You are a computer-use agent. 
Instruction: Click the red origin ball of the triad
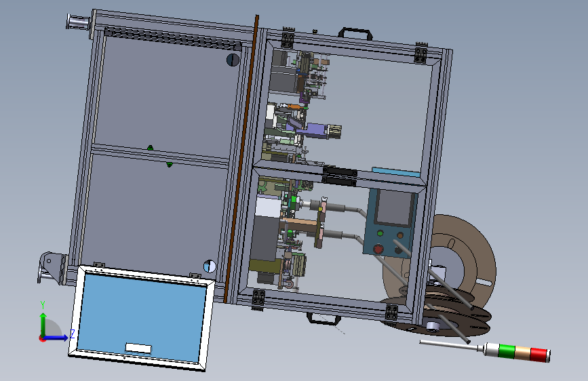pyautogui.click(x=42, y=338)
